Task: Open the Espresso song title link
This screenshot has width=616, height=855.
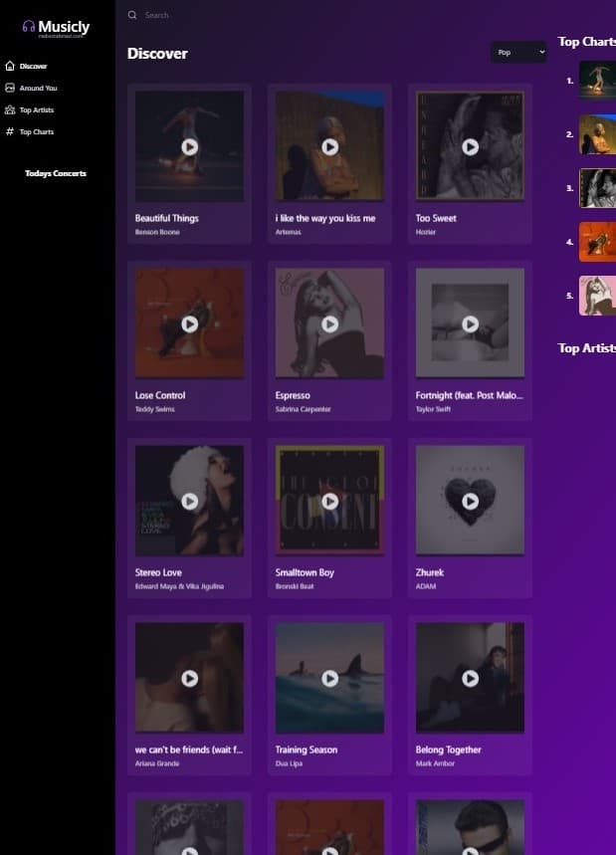Action: pyautogui.click(x=293, y=395)
